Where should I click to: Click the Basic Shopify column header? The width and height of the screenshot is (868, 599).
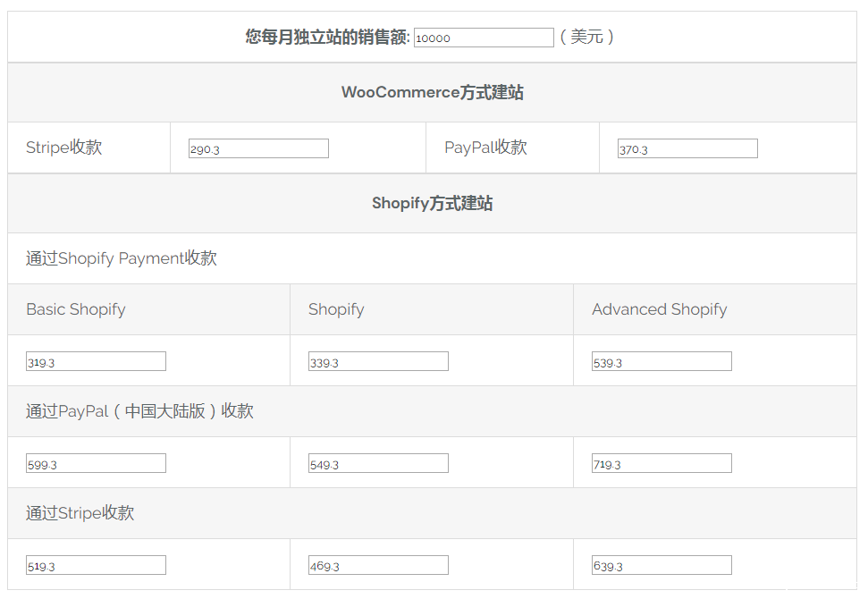coord(75,308)
